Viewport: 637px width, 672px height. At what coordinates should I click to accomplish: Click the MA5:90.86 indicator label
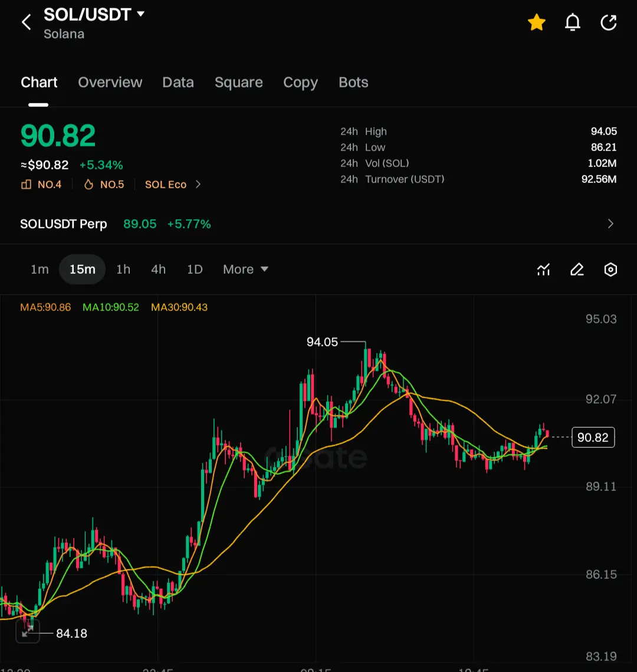45,307
